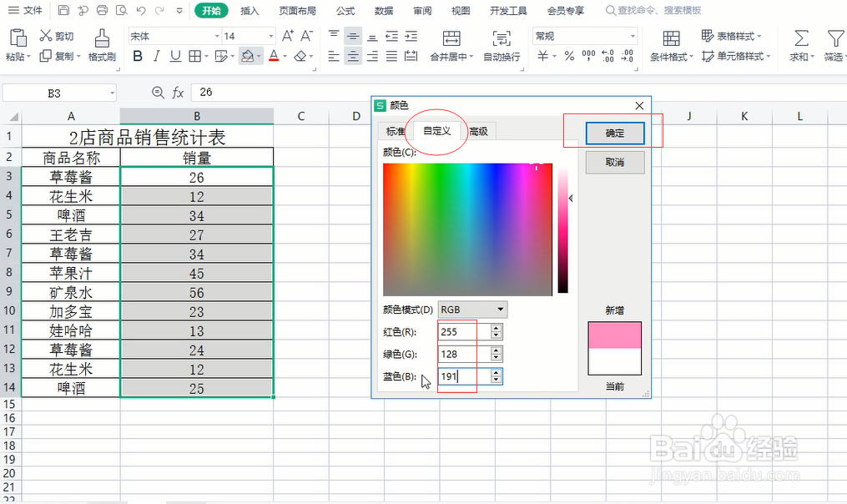
Task: Toggle underline formatting
Action: click(175, 55)
